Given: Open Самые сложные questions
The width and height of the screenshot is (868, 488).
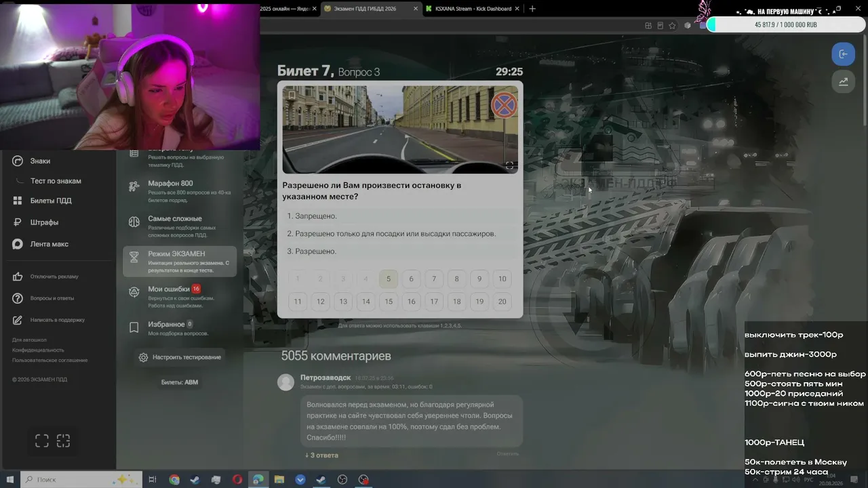Looking at the screenshot, I should (x=180, y=226).
